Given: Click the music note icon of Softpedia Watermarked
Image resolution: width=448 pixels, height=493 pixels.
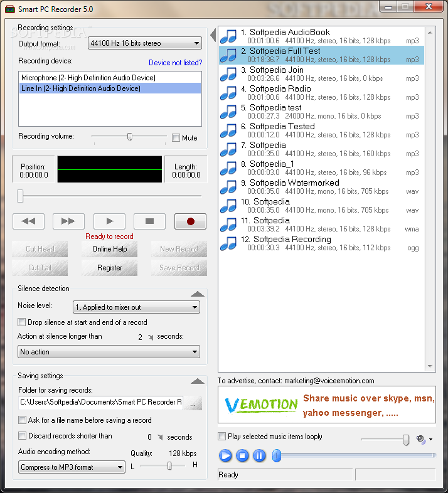Looking at the screenshot, I should click(228, 187).
